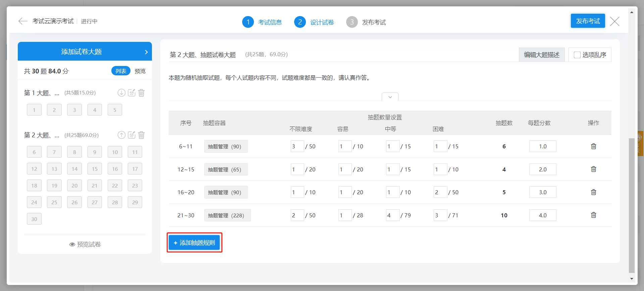Switch to 预览 view
The width and height of the screenshot is (644, 291).
coord(140,71)
